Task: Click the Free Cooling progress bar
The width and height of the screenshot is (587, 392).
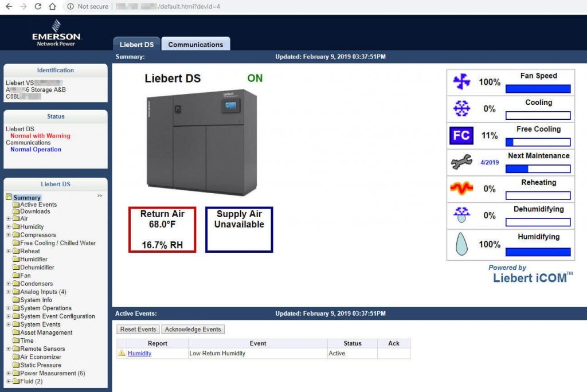Action: (538, 142)
